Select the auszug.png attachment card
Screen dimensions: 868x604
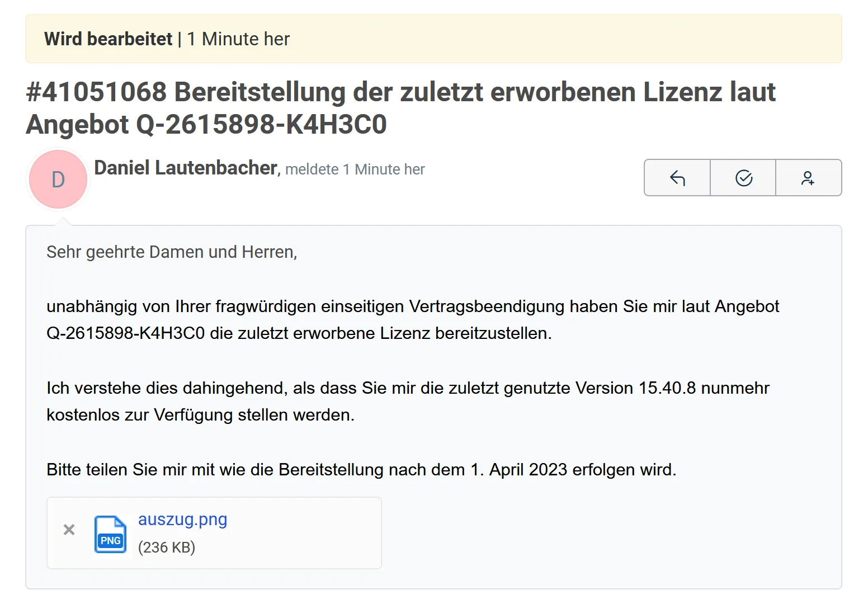214,532
